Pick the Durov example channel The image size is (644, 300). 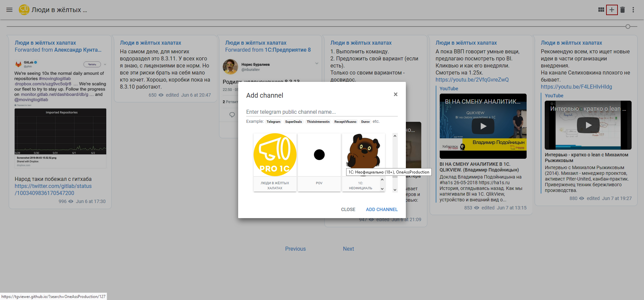point(365,122)
